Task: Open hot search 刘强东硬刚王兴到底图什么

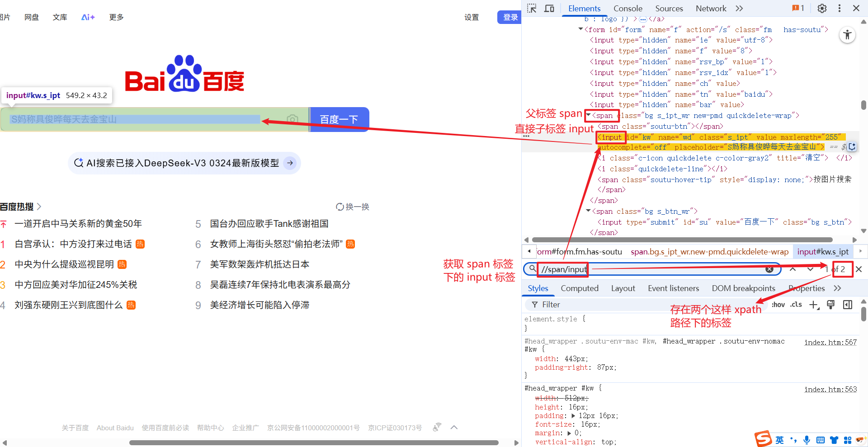Action: coord(68,305)
